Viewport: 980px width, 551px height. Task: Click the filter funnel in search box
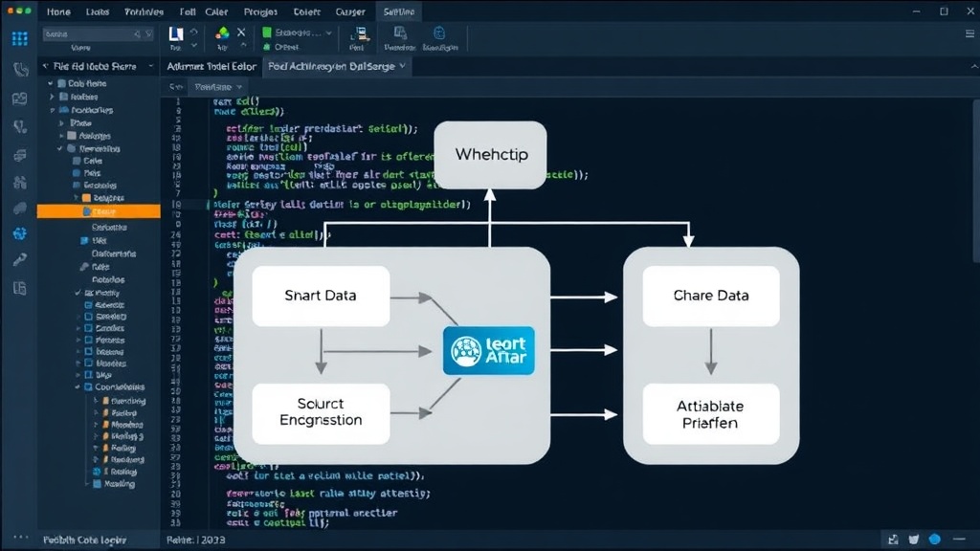pyautogui.click(x=148, y=33)
